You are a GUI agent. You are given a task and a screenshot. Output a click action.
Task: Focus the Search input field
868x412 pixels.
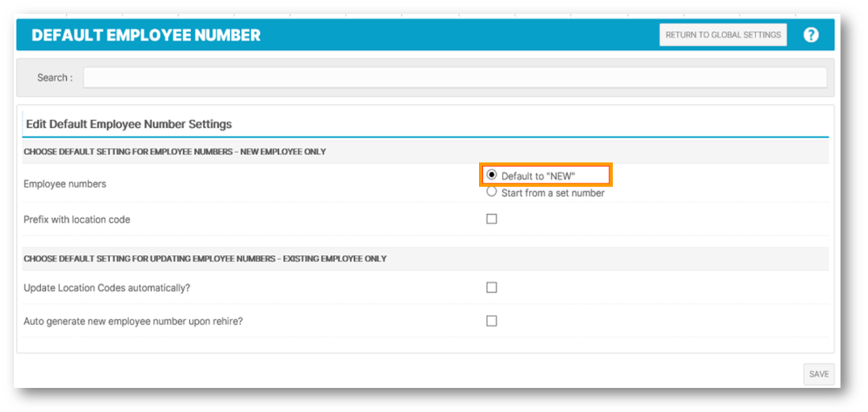(455, 77)
